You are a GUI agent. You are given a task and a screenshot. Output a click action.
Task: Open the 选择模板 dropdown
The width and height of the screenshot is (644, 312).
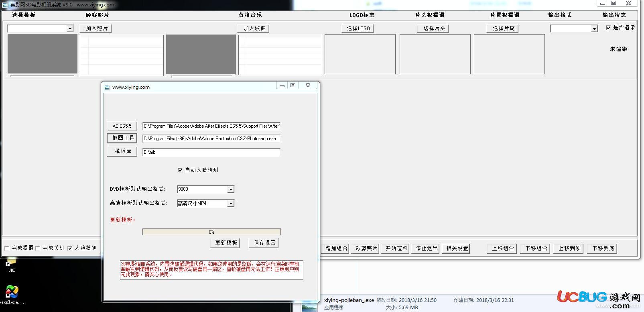(70, 29)
